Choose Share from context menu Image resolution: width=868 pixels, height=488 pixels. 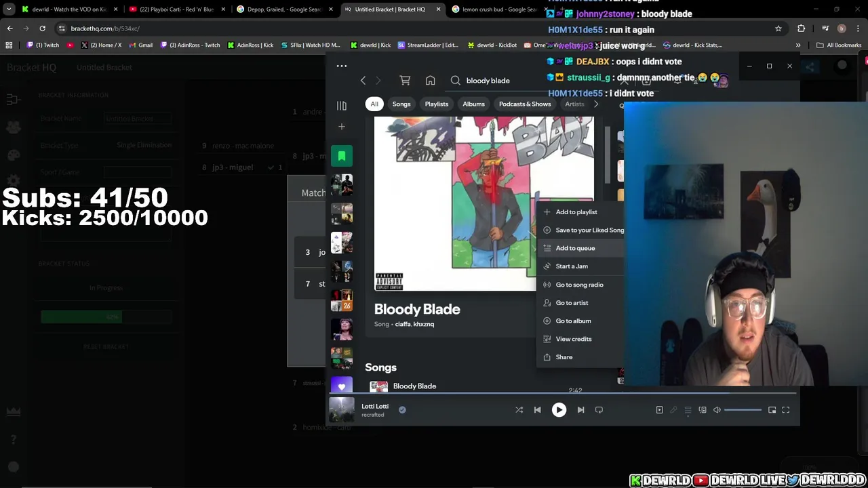click(580, 357)
